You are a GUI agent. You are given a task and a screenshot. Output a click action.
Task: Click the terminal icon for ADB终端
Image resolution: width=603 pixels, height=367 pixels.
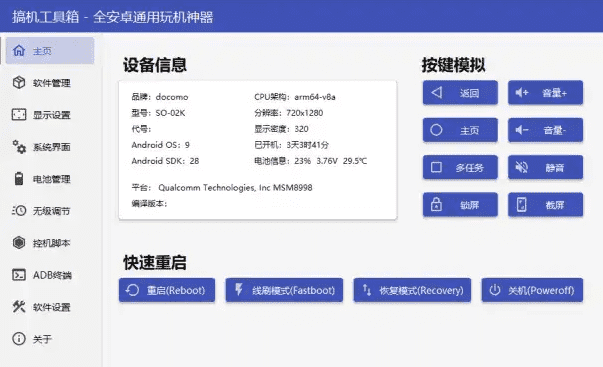pyautogui.click(x=19, y=275)
